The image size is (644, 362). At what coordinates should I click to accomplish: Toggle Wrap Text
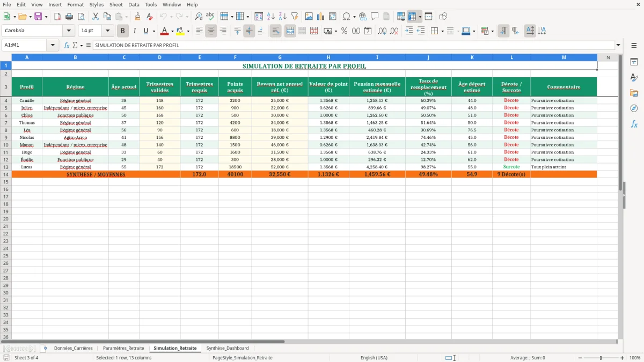click(276, 31)
